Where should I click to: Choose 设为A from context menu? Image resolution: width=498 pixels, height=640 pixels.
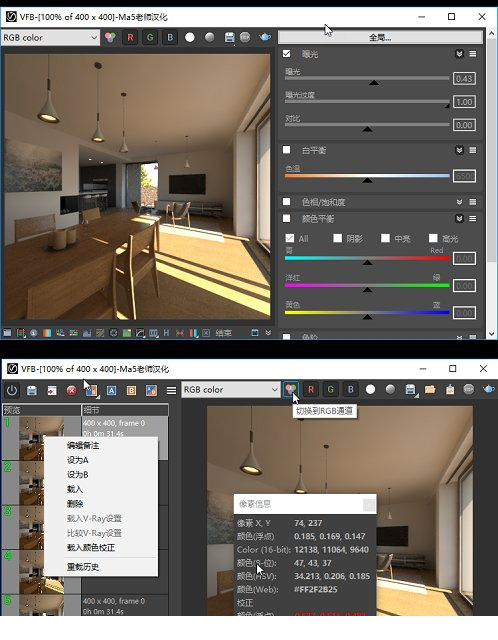(78, 460)
